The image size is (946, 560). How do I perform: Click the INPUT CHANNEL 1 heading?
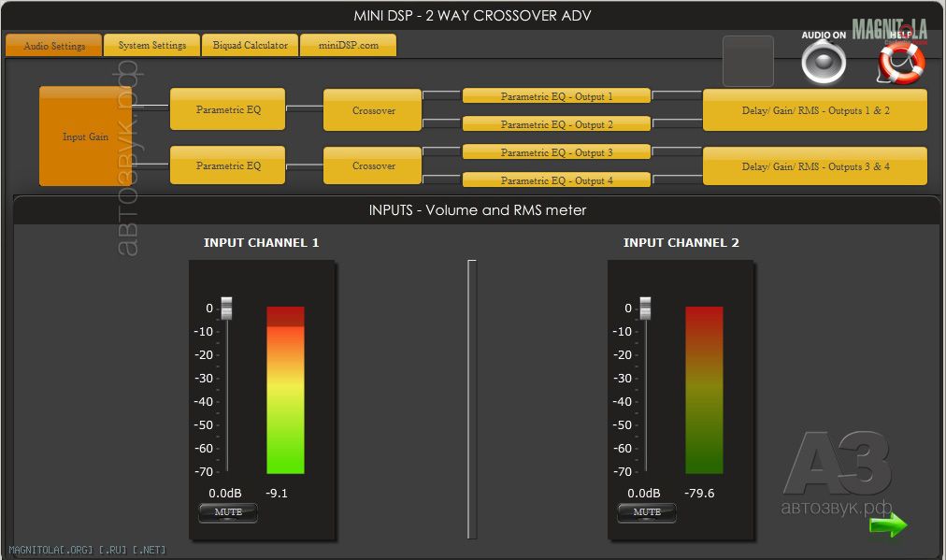point(261,242)
